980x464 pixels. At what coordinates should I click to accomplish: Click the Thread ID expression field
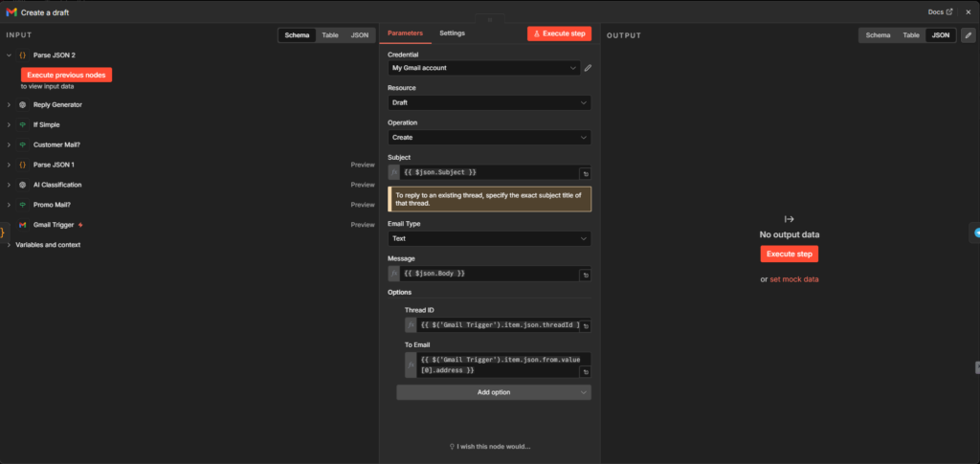point(498,325)
